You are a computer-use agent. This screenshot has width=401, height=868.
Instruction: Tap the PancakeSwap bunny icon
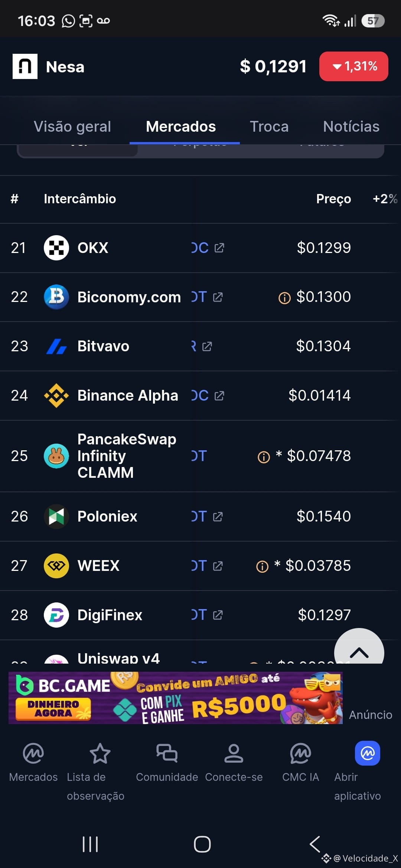tap(56, 456)
